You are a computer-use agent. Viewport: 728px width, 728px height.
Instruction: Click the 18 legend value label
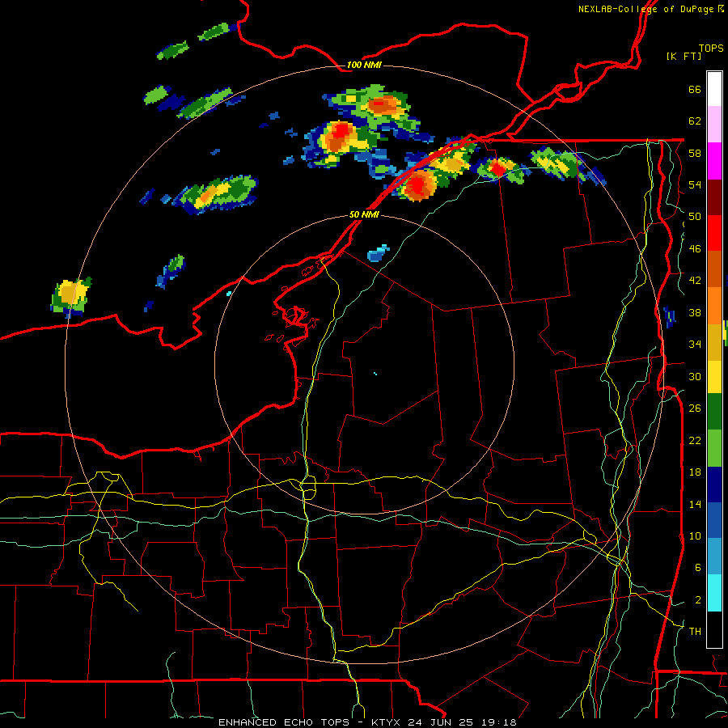click(x=695, y=472)
